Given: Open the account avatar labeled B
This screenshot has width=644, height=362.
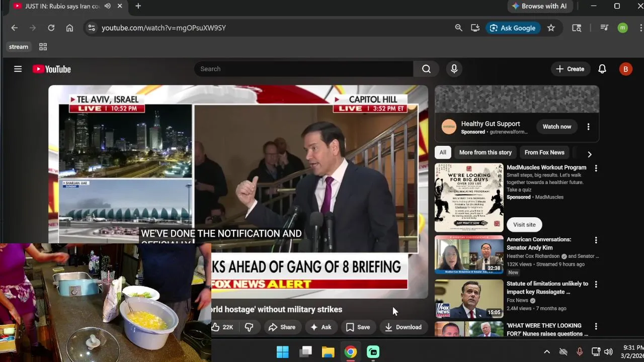Looking at the screenshot, I should click(x=625, y=69).
